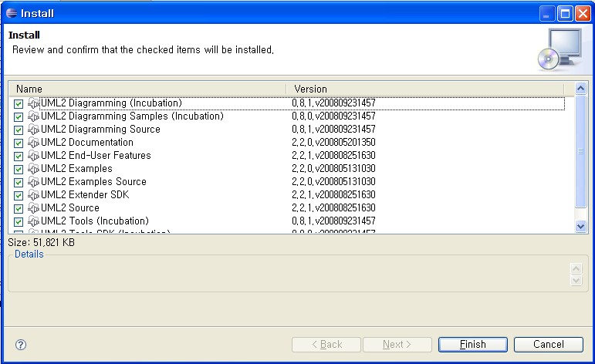
Task: Click feature icon beside UML2 Tools (Incubation)
Action: (x=33, y=221)
